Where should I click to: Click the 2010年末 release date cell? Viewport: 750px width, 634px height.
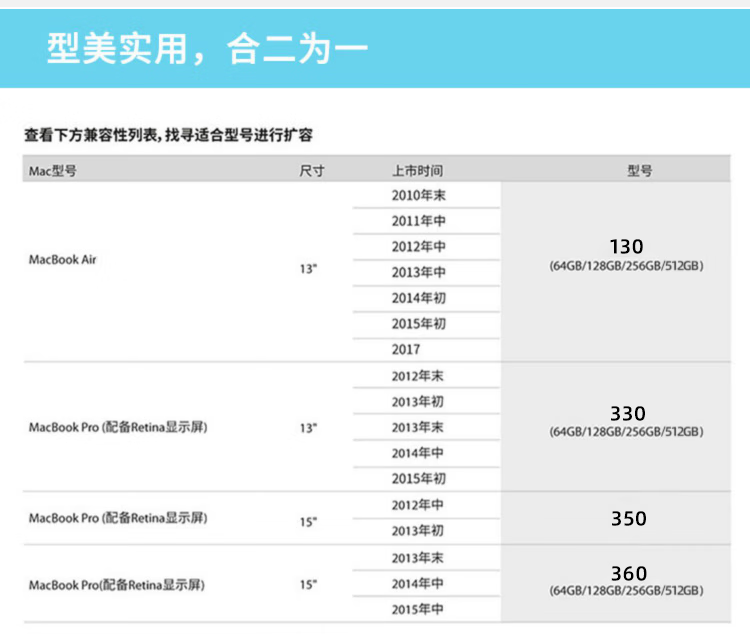click(418, 195)
